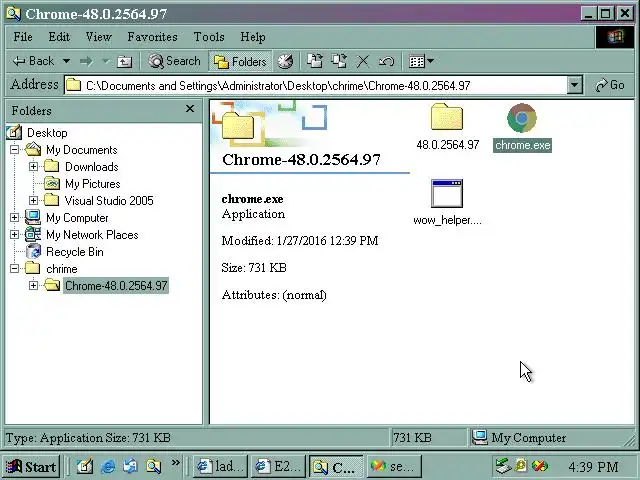
Task: Click the 'C...' explorer taskbar button
Action: [336, 466]
